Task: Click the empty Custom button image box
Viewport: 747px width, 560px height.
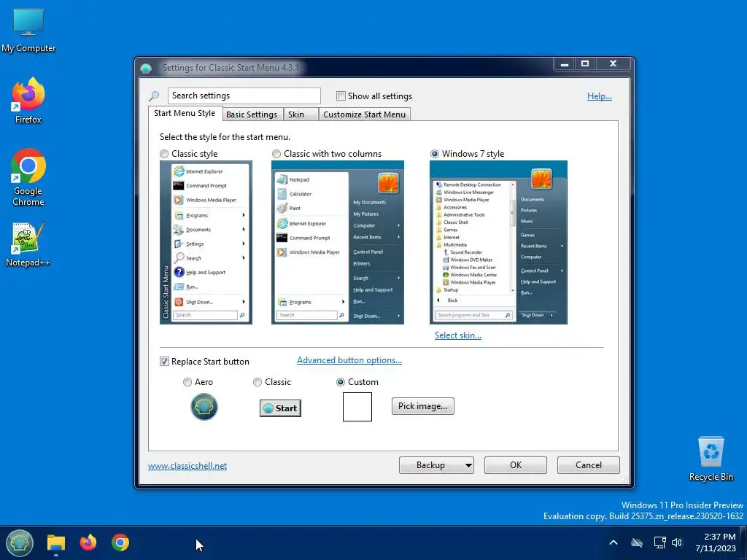Action: [x=357, y=407]
